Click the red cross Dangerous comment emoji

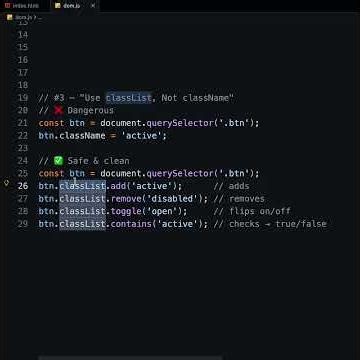pos(59,110)
